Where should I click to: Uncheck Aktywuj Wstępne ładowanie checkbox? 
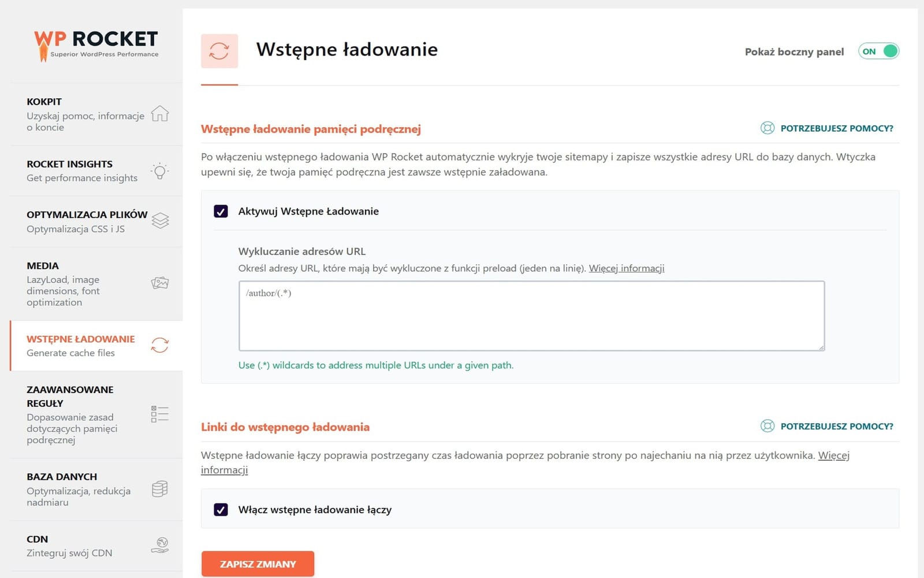pos(221,212)
